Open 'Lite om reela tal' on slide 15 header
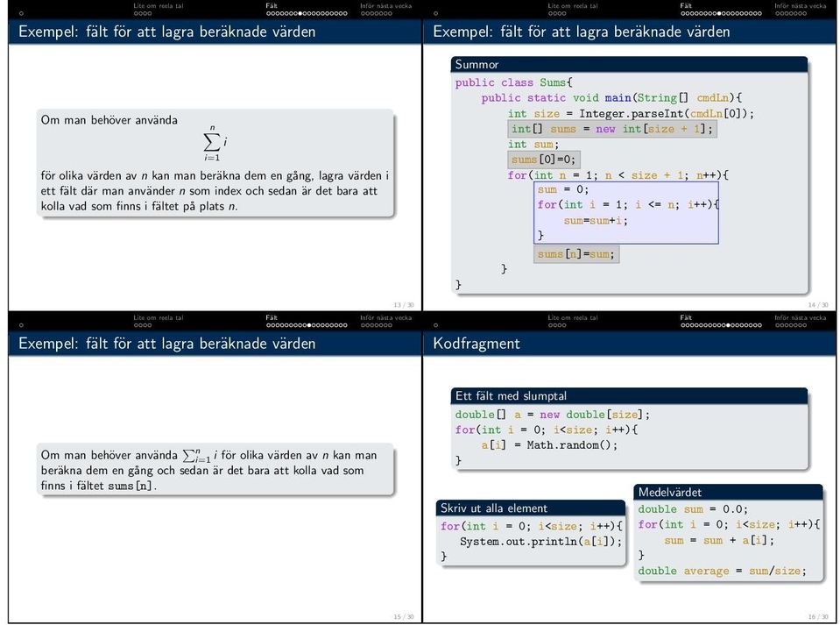840x625 pixels. coord(158,318)
